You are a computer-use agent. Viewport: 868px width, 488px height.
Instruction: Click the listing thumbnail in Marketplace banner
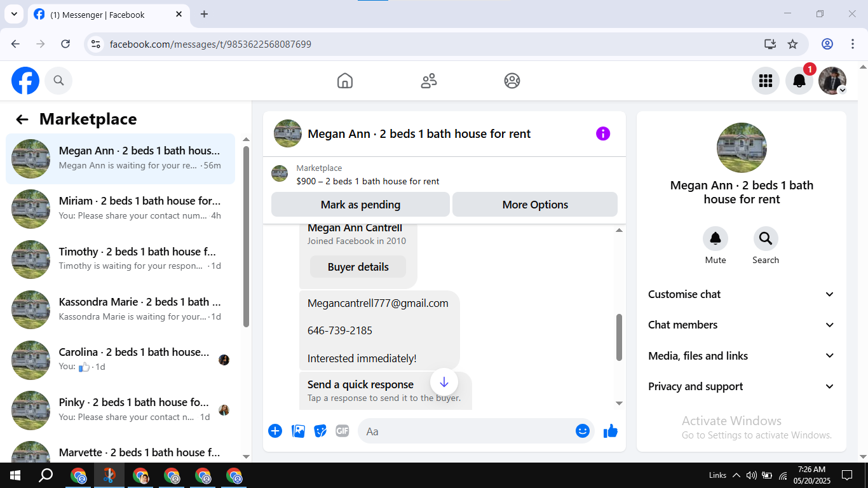pos(280,173)
